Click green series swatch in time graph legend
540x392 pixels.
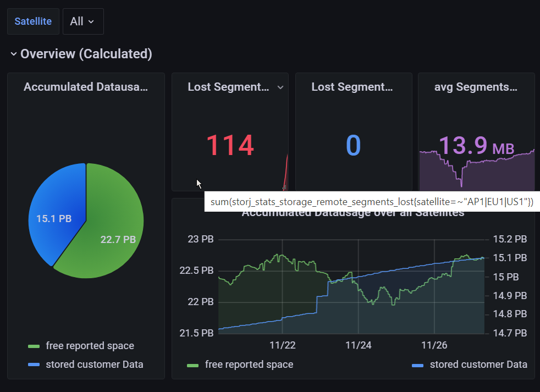pyautogui.click(x=193, y=365)
